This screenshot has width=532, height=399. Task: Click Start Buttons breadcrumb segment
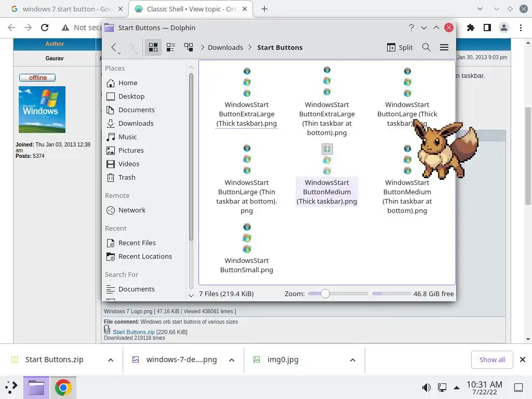pyautogui.click(x=280, y=47)
